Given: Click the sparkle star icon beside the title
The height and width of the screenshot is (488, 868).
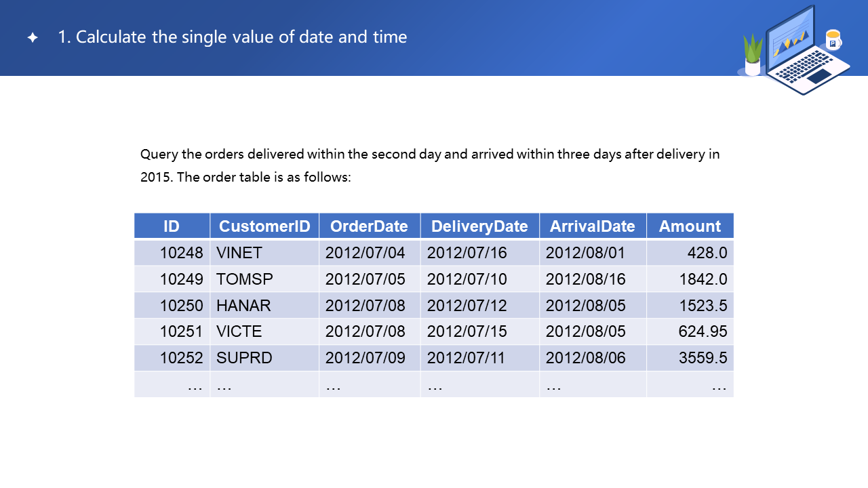Looking at the screenshot, I should pyautogui.click(x=32, y=38).
